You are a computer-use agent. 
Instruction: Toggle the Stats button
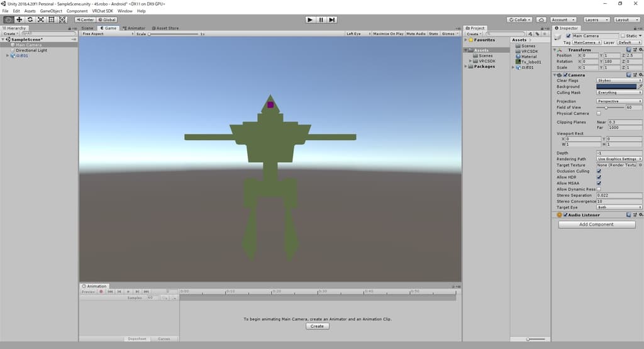[x=434, y=34]
